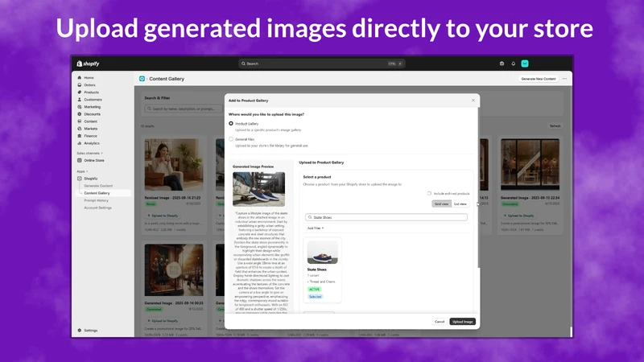The width and height of the screenshot is (644, 362).
Task: Close the Add to Product Gallery dialog
Action: (473, 101)
